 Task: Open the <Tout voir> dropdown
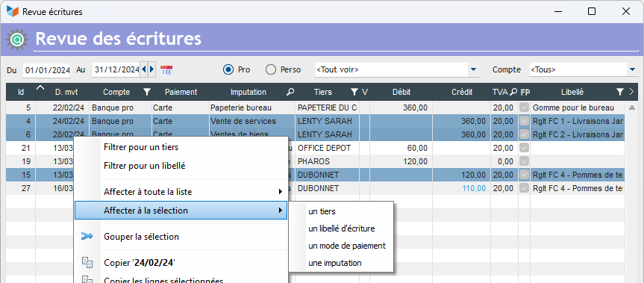[x=474, y=70]
